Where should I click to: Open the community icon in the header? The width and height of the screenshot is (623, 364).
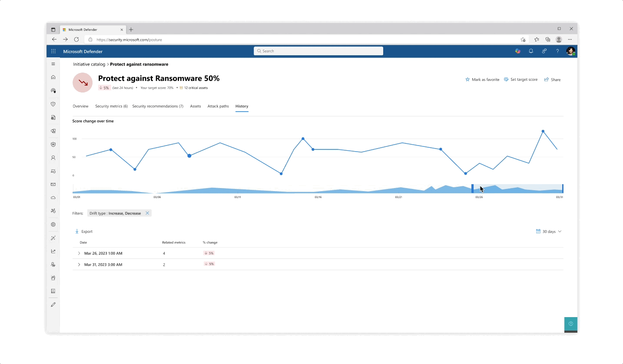(544, 51)
